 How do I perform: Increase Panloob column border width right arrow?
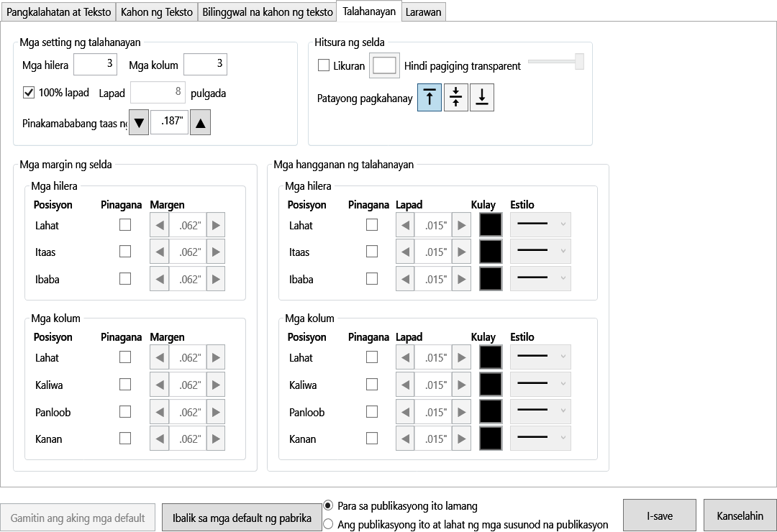462,412
